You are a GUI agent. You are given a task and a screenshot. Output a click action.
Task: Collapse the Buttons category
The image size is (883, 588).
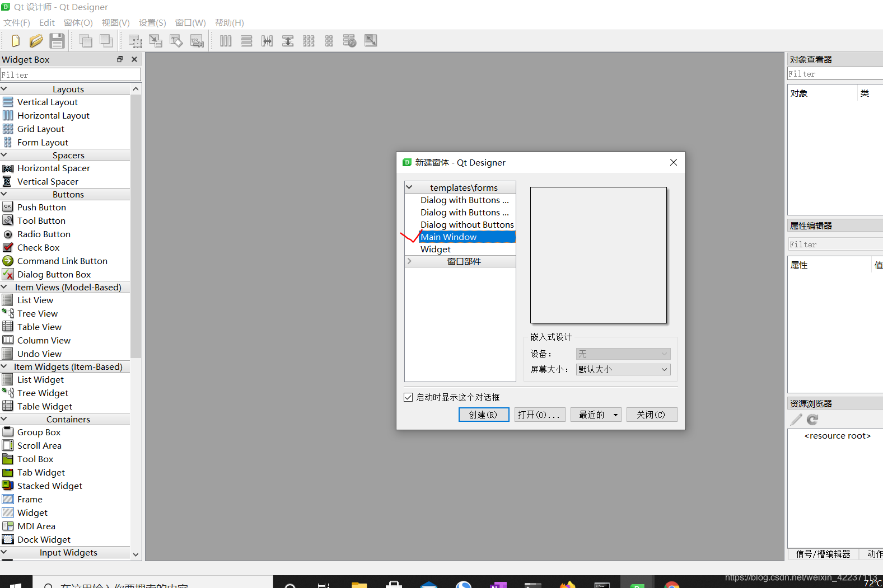(x=4, y=194)
